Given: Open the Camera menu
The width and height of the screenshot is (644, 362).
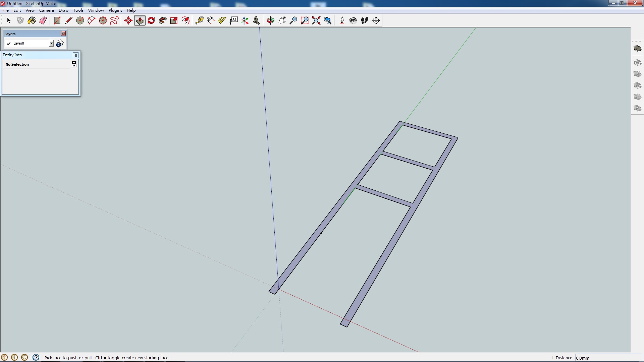Looking at the screenshot, I should (46, 10).
